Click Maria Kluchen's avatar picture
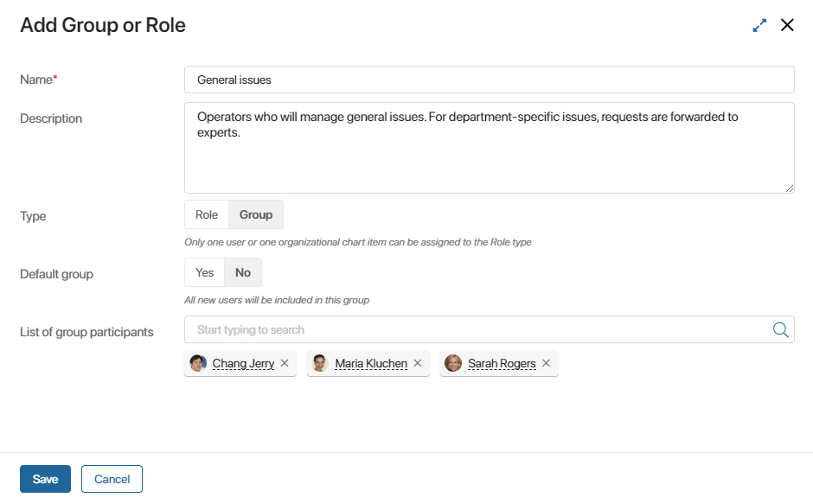Viewport: 813px width, 504px height. pyautogui.click(x=320, y=363)
